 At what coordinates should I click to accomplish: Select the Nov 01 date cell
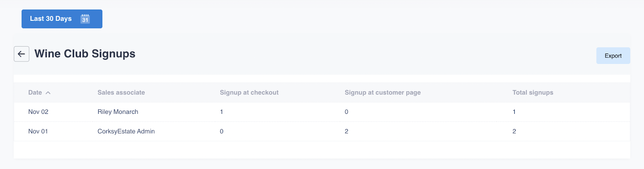(38, 131)
